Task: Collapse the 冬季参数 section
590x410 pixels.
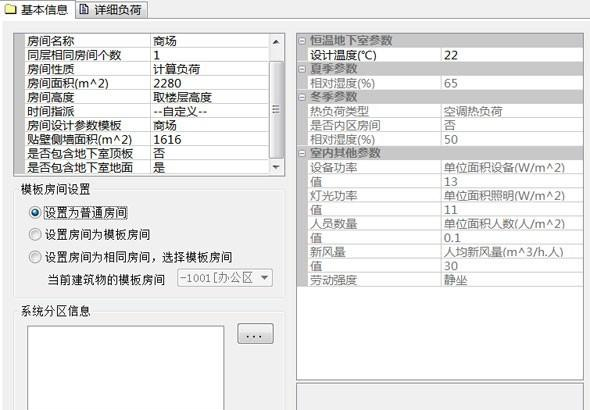Action: (302, 97)
